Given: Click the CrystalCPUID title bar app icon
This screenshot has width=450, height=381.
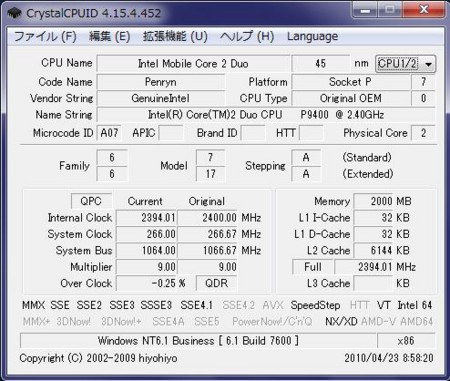Looking at the screenshot, I should pos(14,13).
